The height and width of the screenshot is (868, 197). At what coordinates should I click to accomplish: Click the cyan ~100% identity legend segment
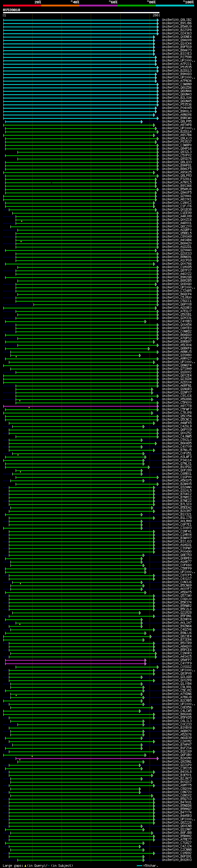pos(175,6)
